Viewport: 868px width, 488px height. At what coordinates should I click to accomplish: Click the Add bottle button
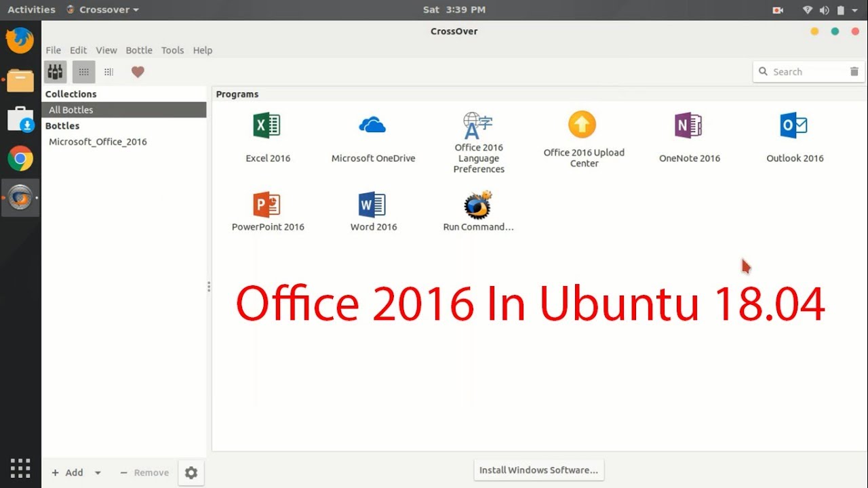67,472
